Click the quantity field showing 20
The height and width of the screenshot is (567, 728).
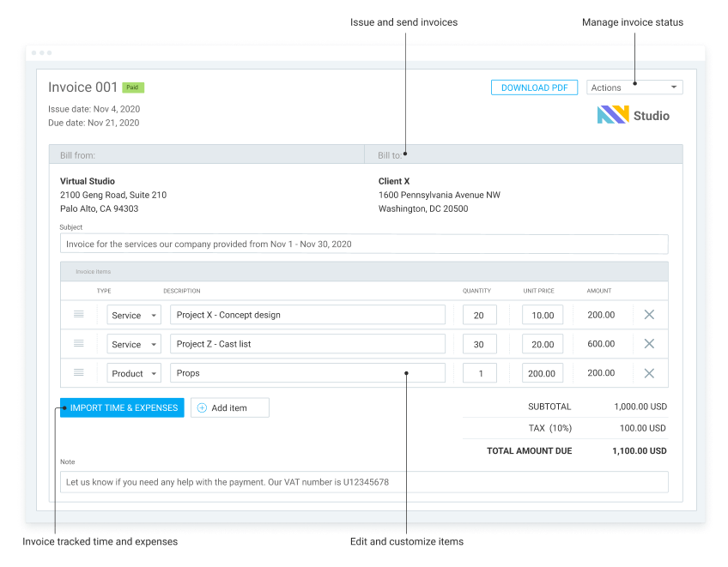[x=479, y=315]
